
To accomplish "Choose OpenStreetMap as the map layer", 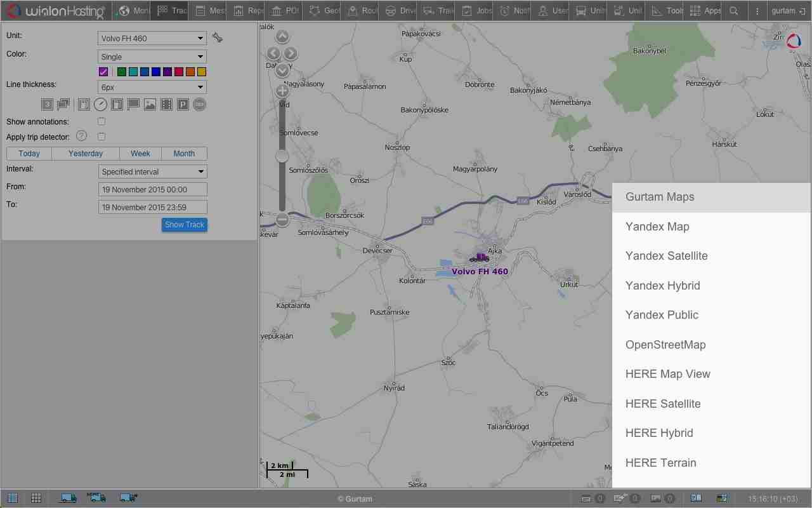I will coord(665,345).
